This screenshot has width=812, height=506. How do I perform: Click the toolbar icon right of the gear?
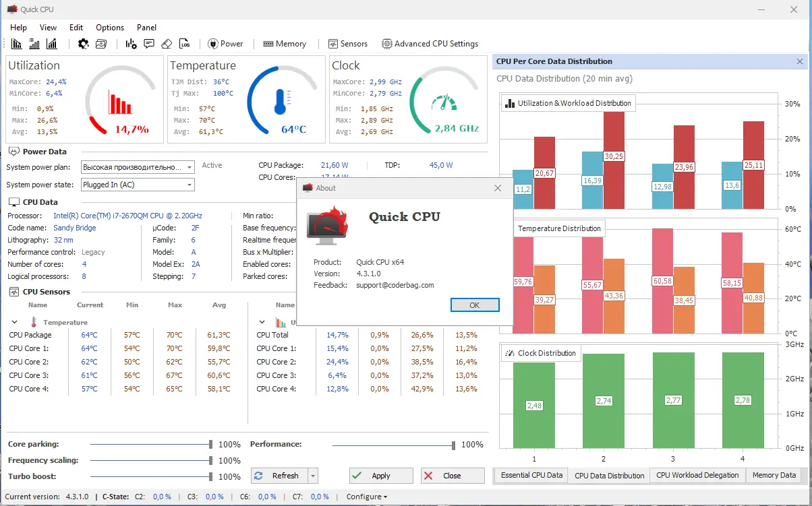[101, 44]
